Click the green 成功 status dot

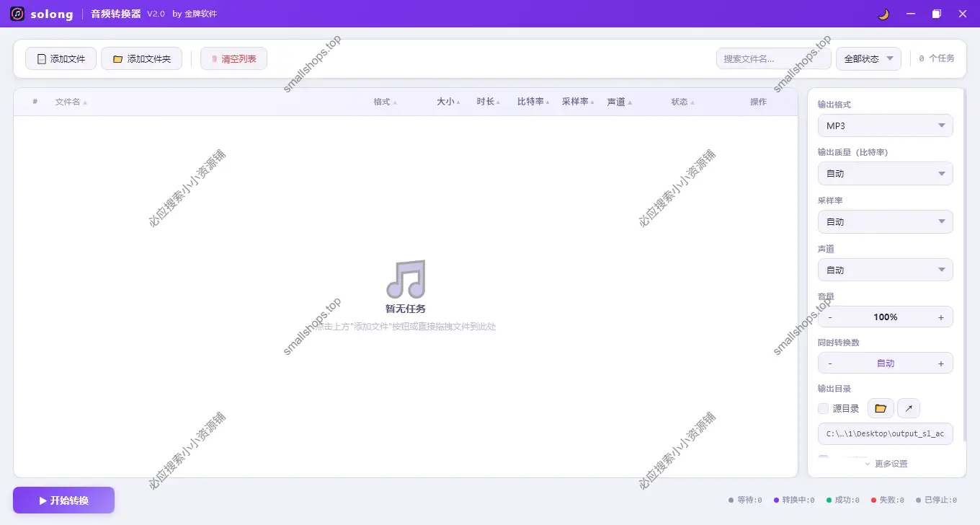[827, 500]
